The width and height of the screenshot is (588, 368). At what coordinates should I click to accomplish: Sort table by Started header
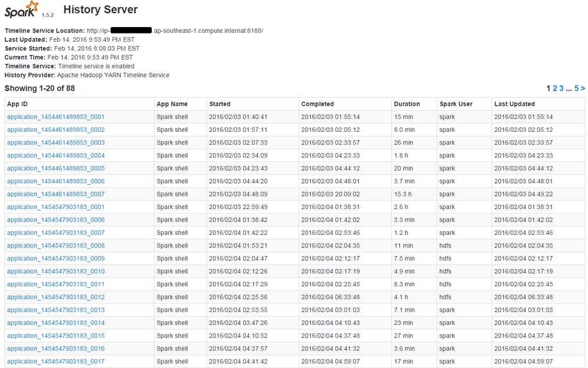[220, 104]
